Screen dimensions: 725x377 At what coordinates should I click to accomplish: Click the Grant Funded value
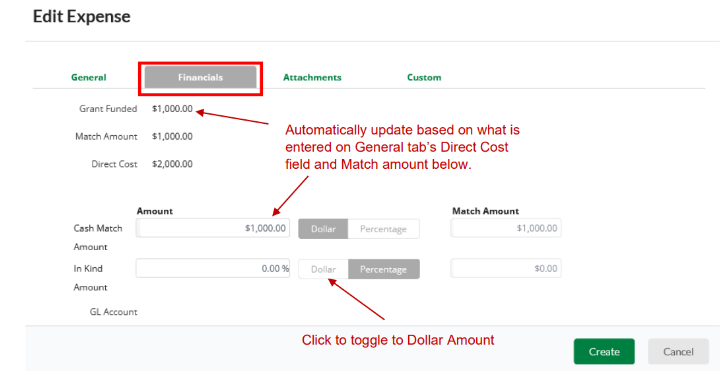point(172,109)
